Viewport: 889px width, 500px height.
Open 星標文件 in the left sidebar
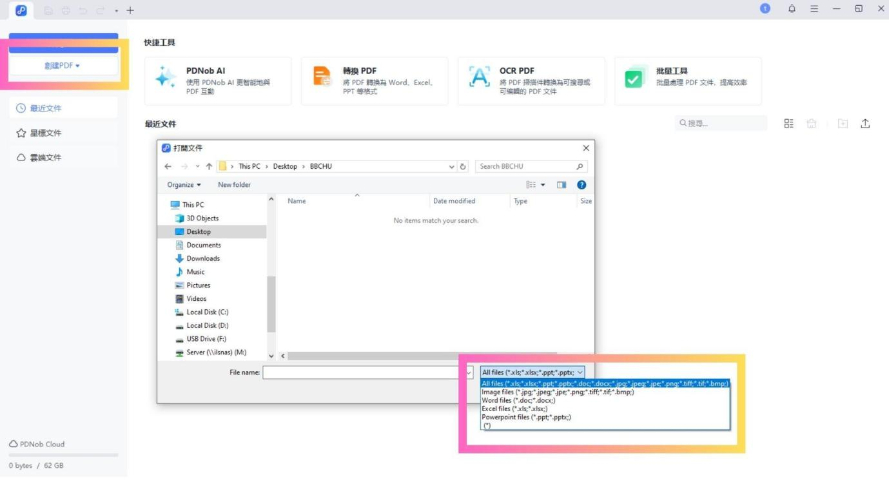point(45,133)
